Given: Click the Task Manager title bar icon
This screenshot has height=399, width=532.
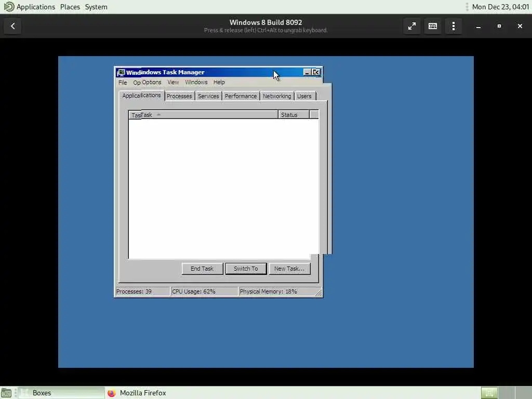Looking at the screenshot, I should coord(121,72).
